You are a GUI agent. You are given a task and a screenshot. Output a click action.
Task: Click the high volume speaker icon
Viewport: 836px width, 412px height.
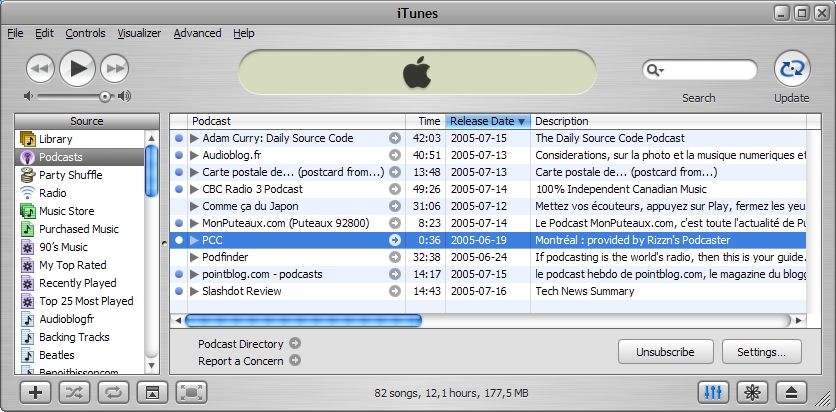(124, 96)
